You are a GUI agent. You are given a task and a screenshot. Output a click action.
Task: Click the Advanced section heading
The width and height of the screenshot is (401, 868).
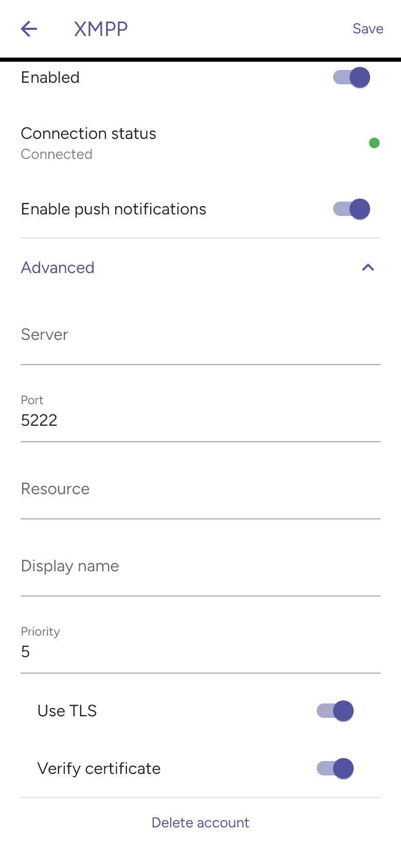58,267
